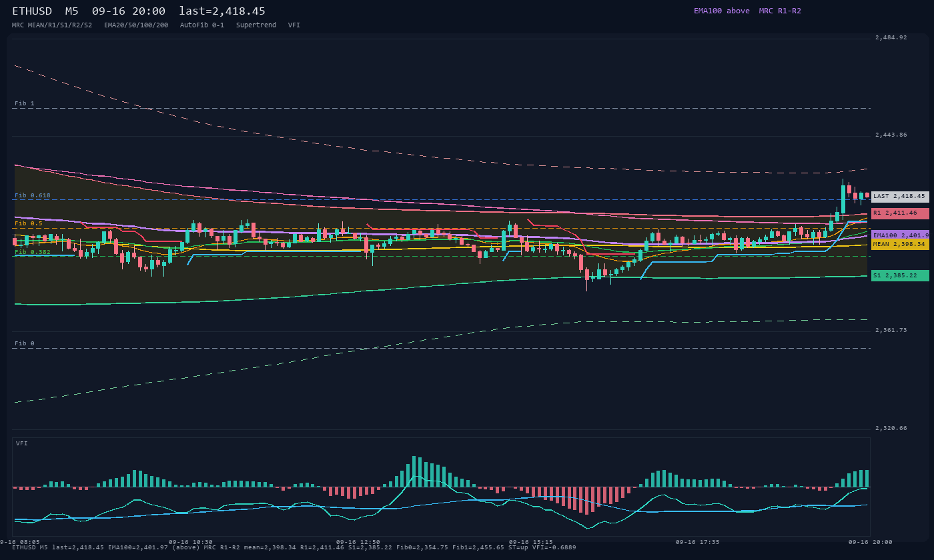
Task: Select the VFI legend entry in header
Action: (x=294, y=25)
